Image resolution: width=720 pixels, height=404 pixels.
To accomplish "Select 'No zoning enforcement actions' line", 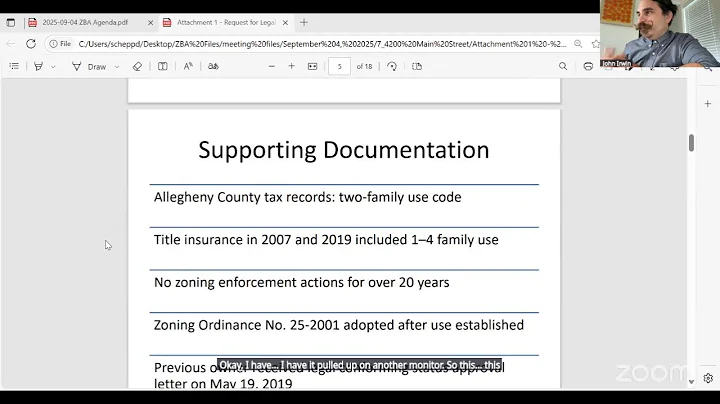I will pyautogui.click(x=302, y=282).
